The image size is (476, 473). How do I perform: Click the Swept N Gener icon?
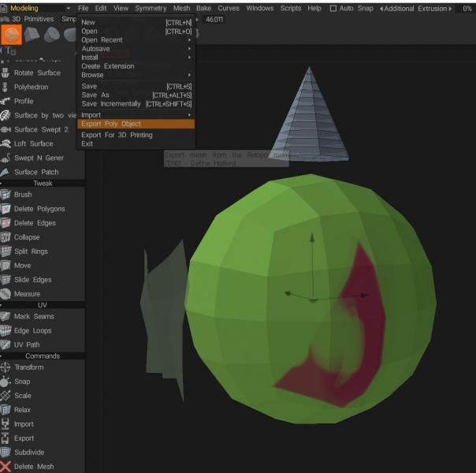tap(6, 158)
